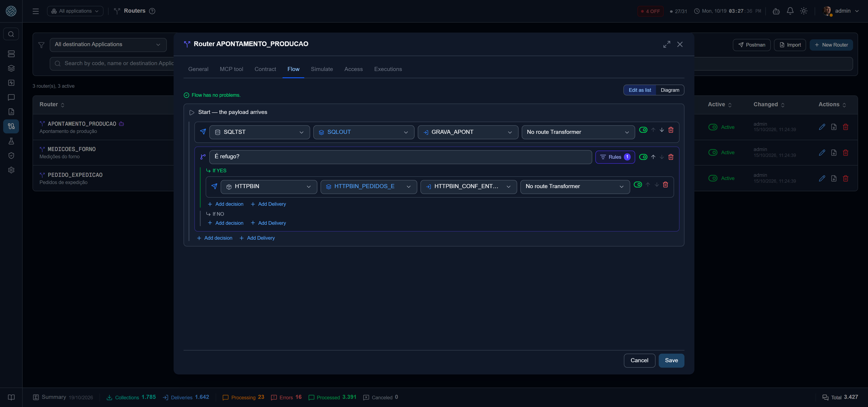Delete the É refugo? decision

coord(671,157)
